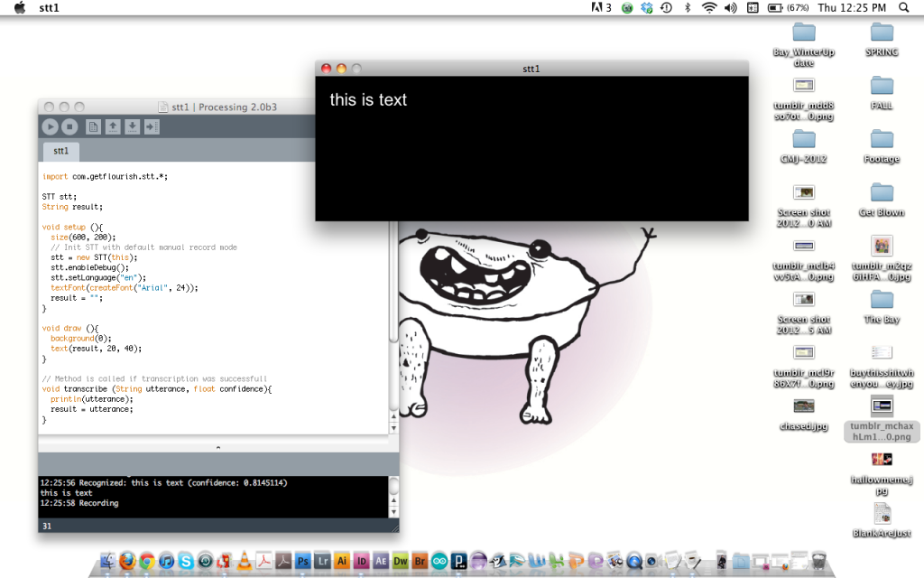Image resolution: width=924 pixels, height=578 pixels.
Task: Click the Save sketch down-arrow icon
Action: [x=133, y=126]
